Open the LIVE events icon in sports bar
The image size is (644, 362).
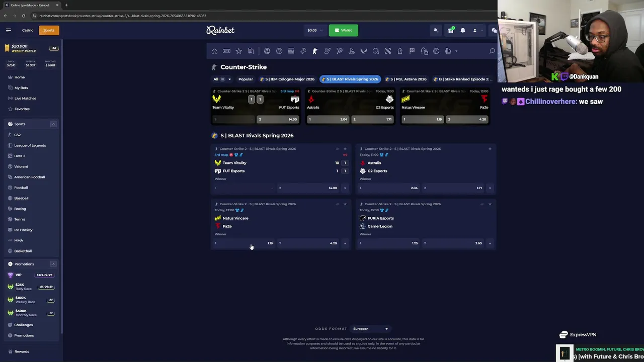click(x=226, y=51)
